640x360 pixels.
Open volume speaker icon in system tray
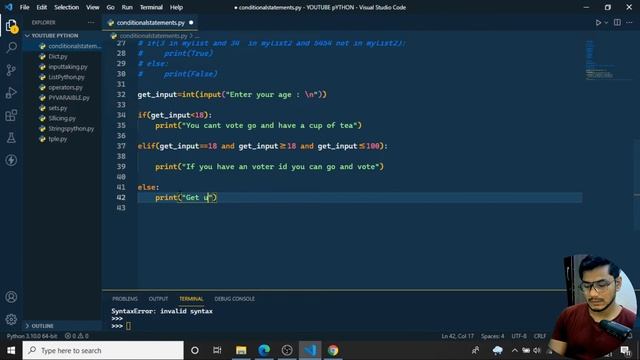coord(537,350)
